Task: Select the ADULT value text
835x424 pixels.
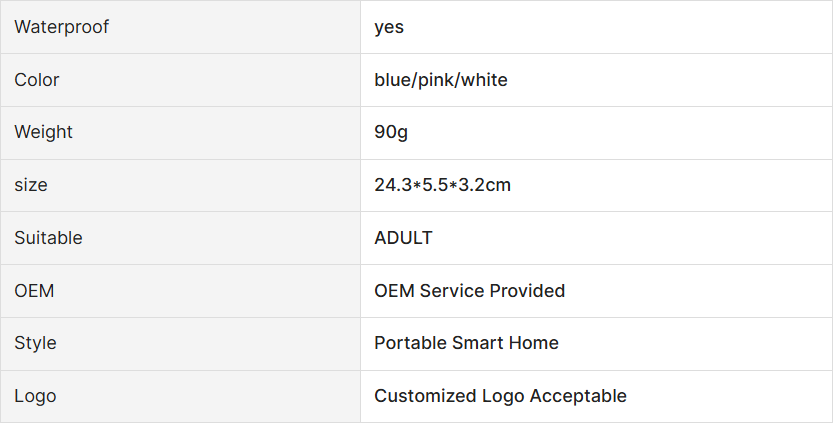Action: (x=403, y=238)
